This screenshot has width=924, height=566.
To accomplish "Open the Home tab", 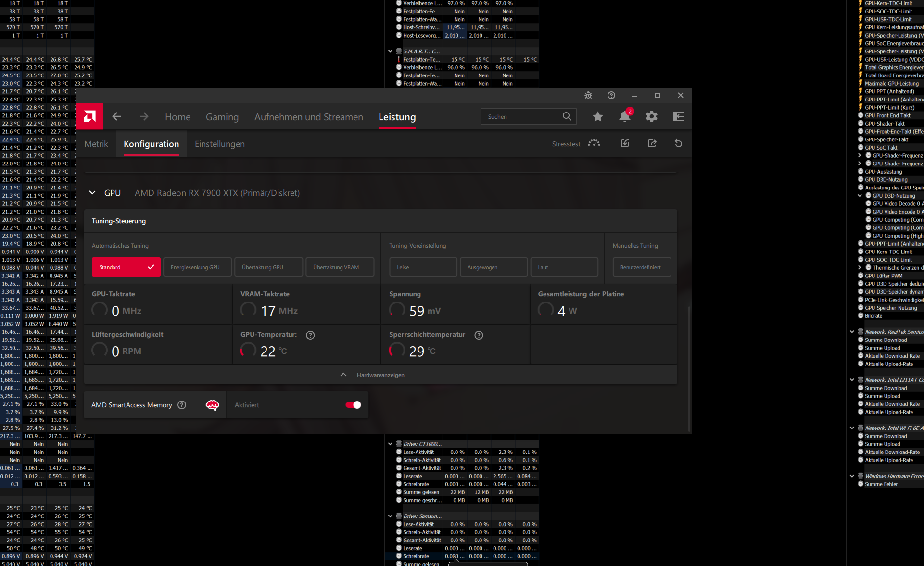I will point(177,117).
